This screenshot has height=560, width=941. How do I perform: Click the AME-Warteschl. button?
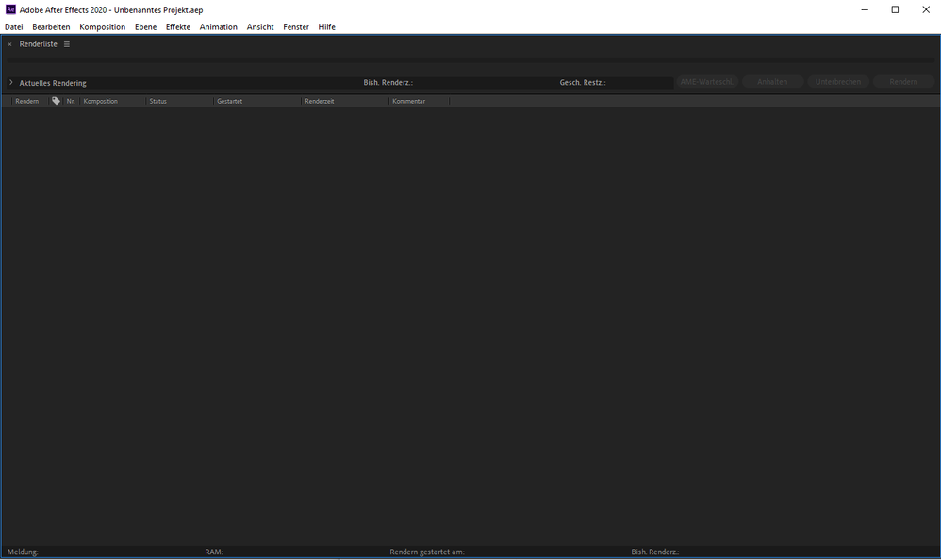(x=707, y=82)
